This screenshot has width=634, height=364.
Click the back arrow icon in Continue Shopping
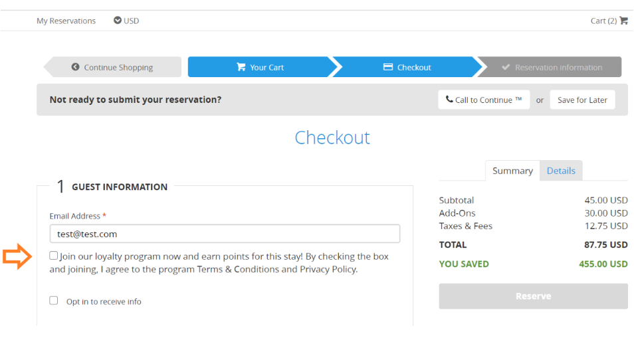(x=76, y=67)
